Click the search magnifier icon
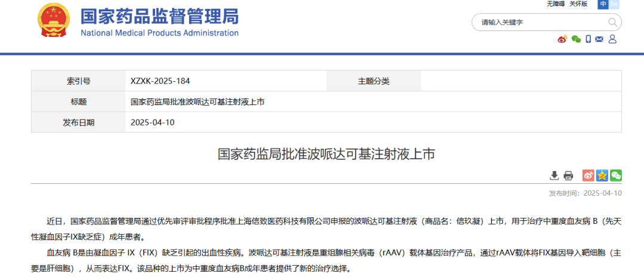The width and height of the screenshot is (644, 280). click(x=612, y=23)
